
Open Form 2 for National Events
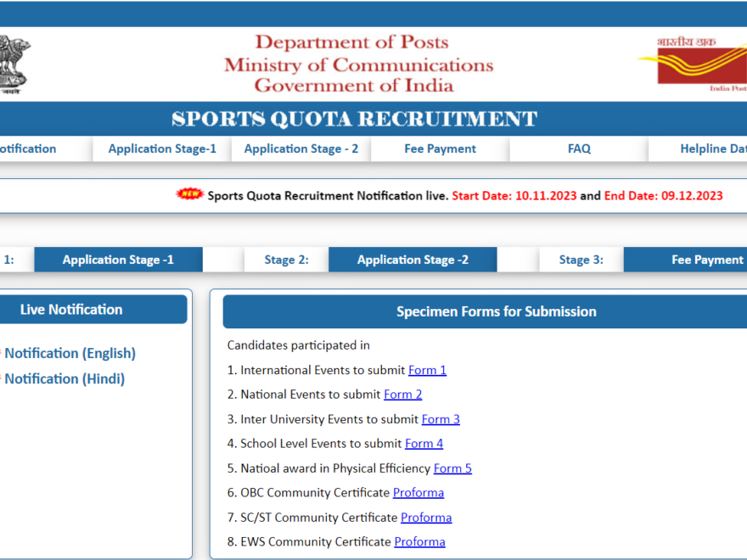[x=402, y=395]
